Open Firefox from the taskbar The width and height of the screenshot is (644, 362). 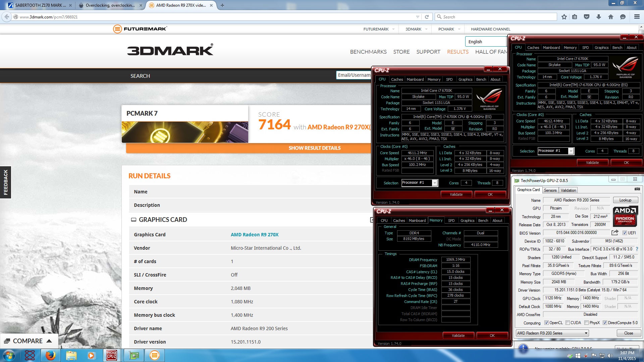click(51, 355)
